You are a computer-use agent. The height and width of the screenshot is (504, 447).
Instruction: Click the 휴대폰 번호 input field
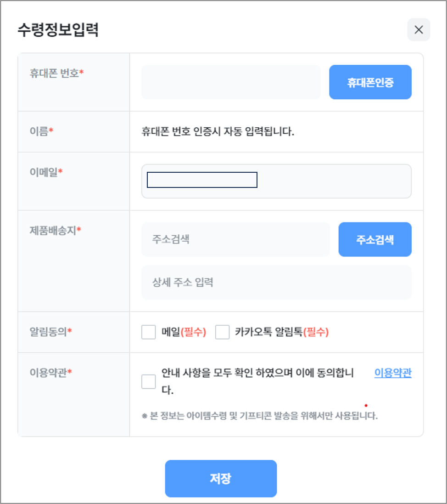(231, 82)
